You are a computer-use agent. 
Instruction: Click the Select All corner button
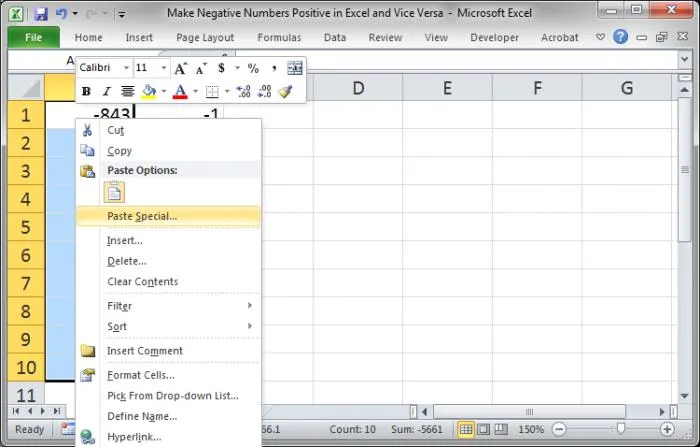pos(26,88)
